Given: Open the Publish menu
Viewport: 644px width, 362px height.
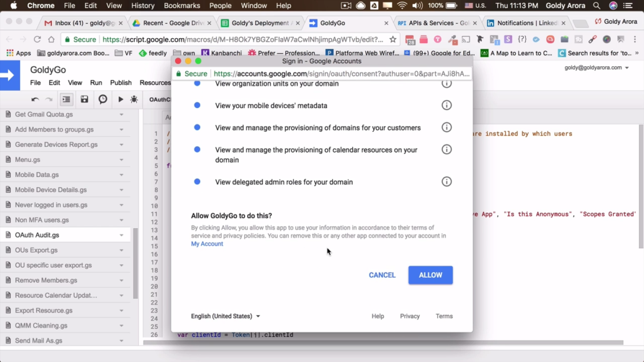Looking at the screenshot, I should [x=121, y=83].
